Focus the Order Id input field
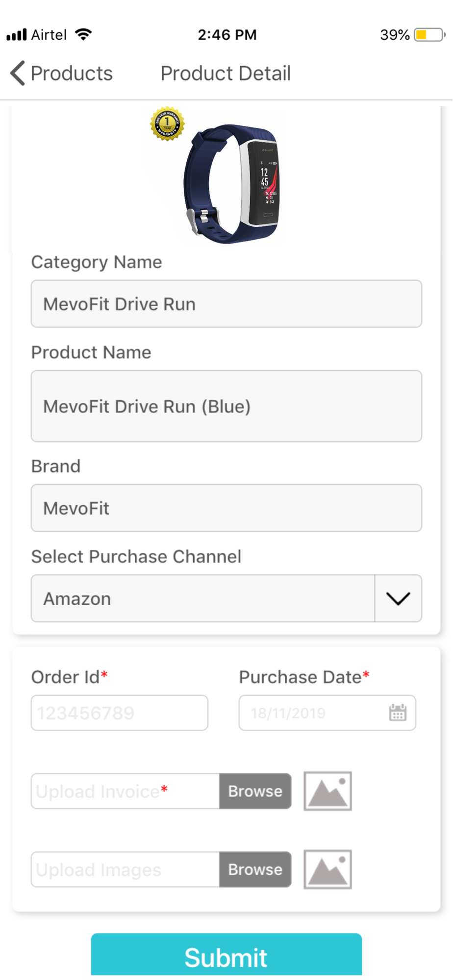Image resolution: width=453 pixels, height=980 pixels. pyautogui.click(x=119, y=712)
